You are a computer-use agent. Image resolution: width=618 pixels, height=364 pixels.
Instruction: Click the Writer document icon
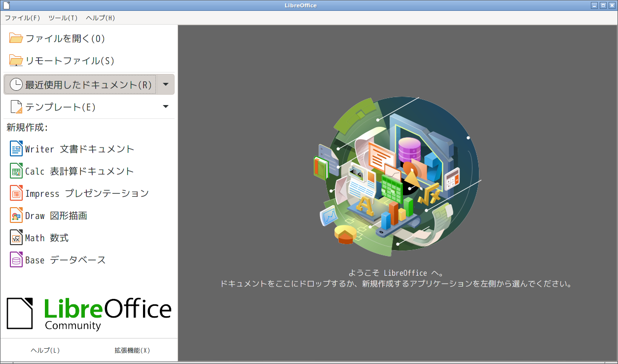[x=16, y=149]
